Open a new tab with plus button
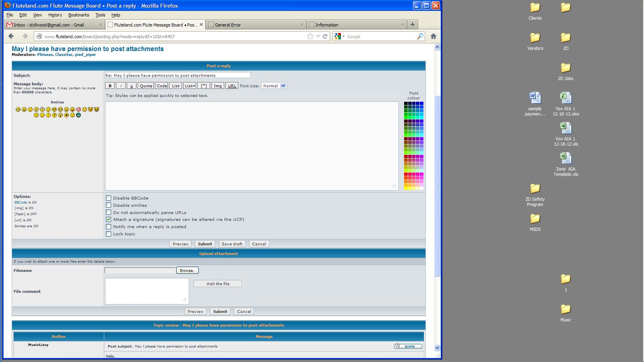Image resolution: width=644 pixels, height=362 pixels. (x=412, y=25)
